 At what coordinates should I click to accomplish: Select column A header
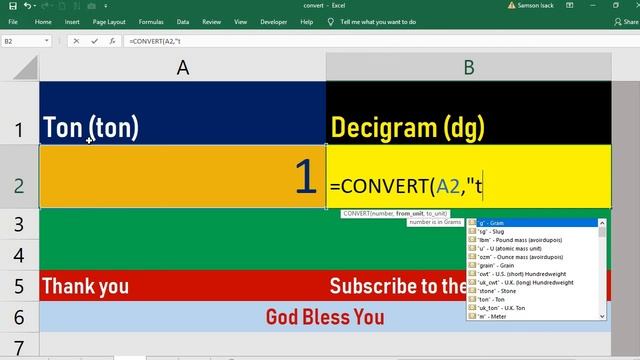pyautogui.click(x=183, y=67)
